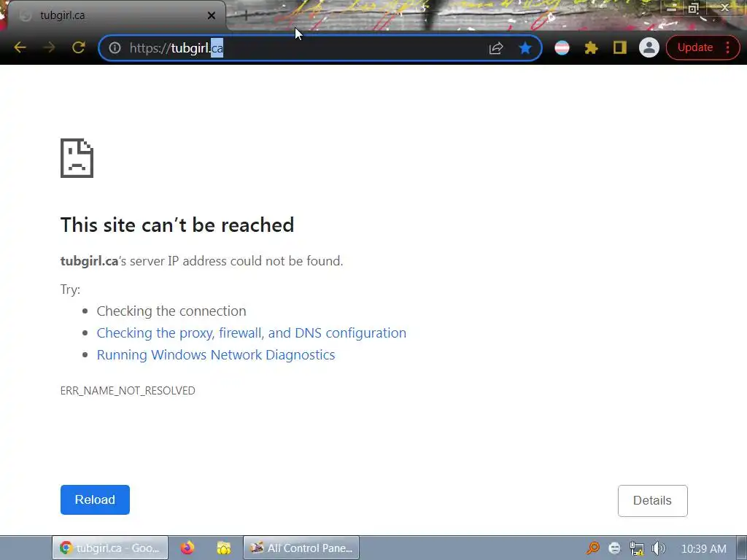Click the ERR_NAME_NOT_RESOLVED error code text
The image size is (747, 560).
click(x=128, y=391)
